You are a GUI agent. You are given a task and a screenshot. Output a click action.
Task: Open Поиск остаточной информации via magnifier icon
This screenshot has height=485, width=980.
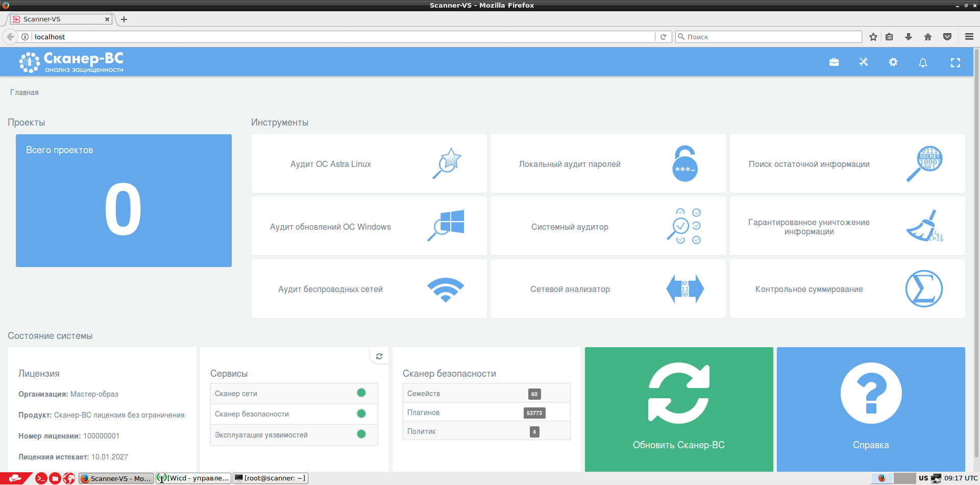(x=924, y=163)
